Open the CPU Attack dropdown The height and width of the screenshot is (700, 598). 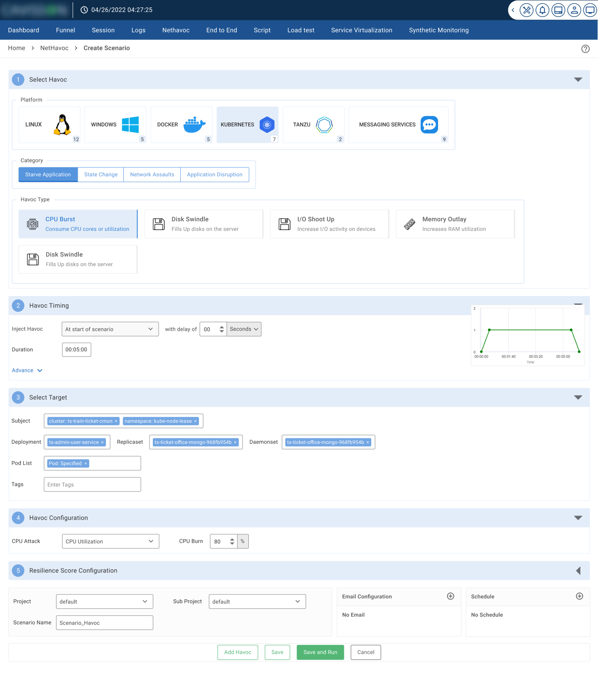[x=110, y=541]
